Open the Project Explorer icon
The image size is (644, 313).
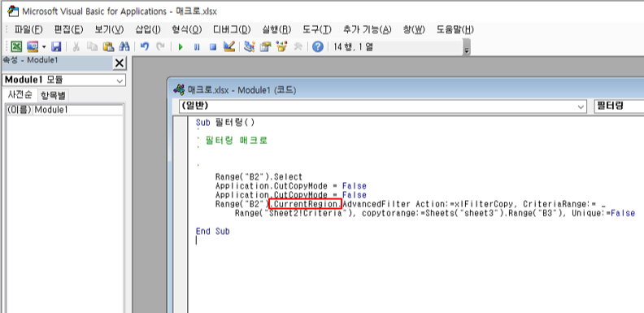[x=249, y=47]
